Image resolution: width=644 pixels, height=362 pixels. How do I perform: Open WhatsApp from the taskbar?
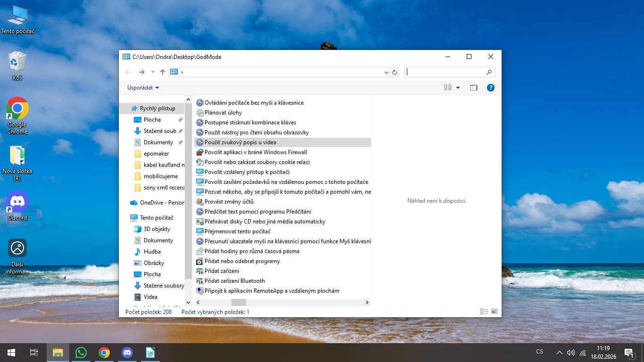81,353
